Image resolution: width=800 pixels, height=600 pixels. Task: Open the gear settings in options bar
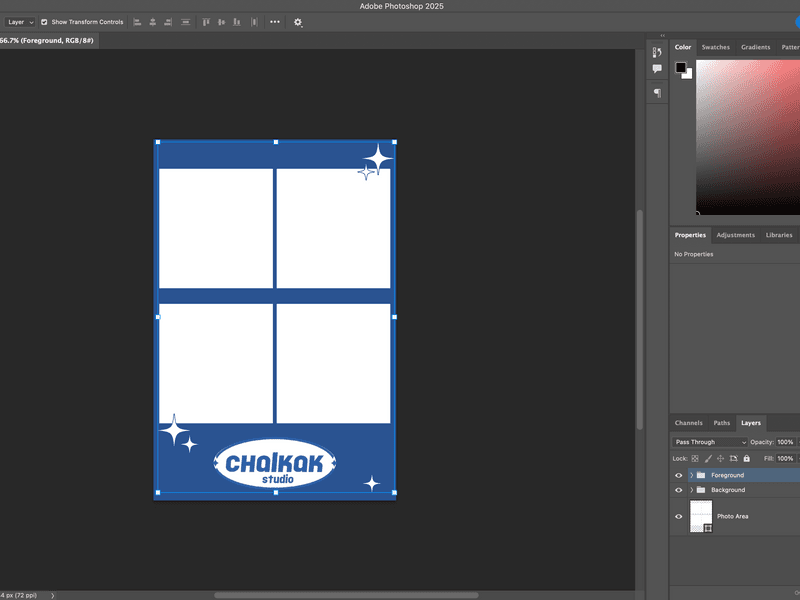[x=298, y=22]
